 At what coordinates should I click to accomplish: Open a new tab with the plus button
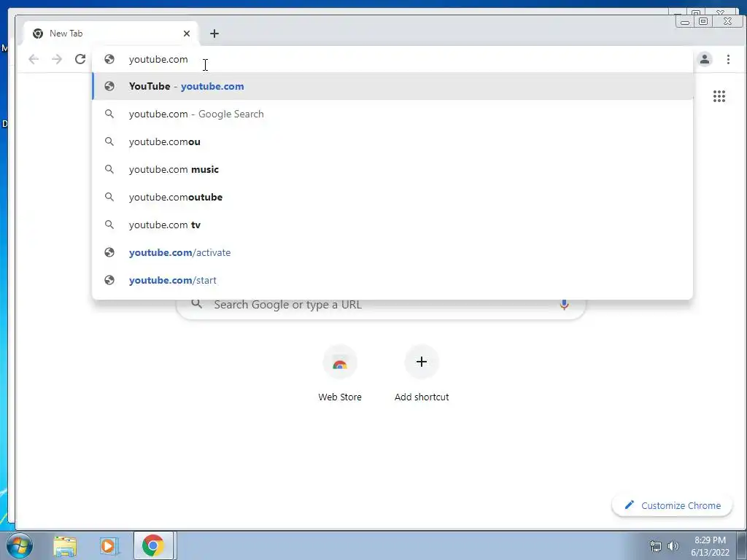tap(214, 34)
